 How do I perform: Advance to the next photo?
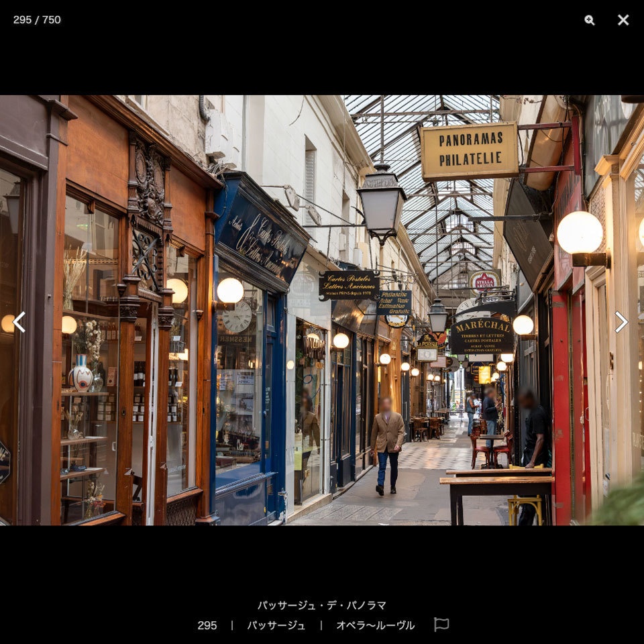pyautogui.click(x=621, y=322)
